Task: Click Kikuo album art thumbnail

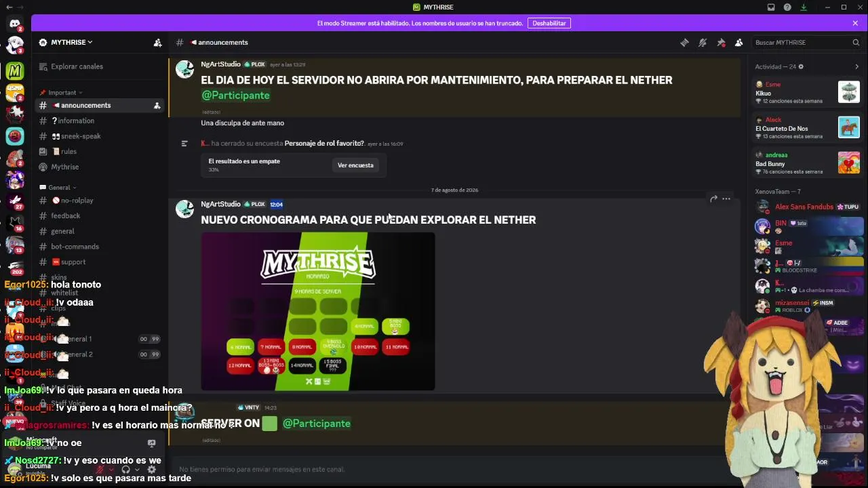Action: point(848,92)
